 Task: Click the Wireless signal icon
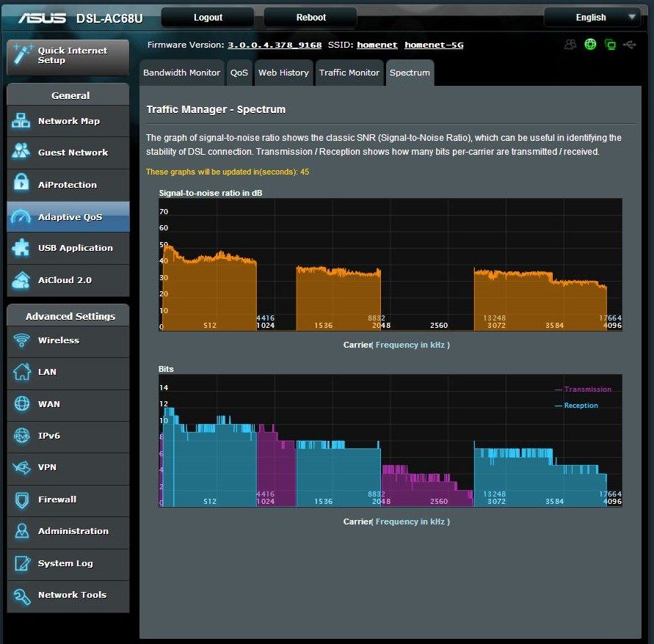click(x=21, y=340)
